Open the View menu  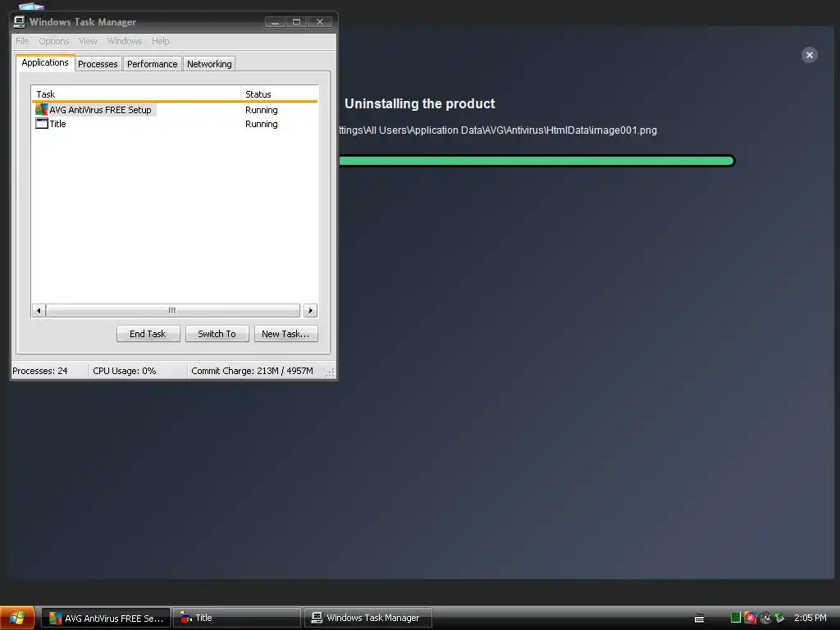(88, 41)
